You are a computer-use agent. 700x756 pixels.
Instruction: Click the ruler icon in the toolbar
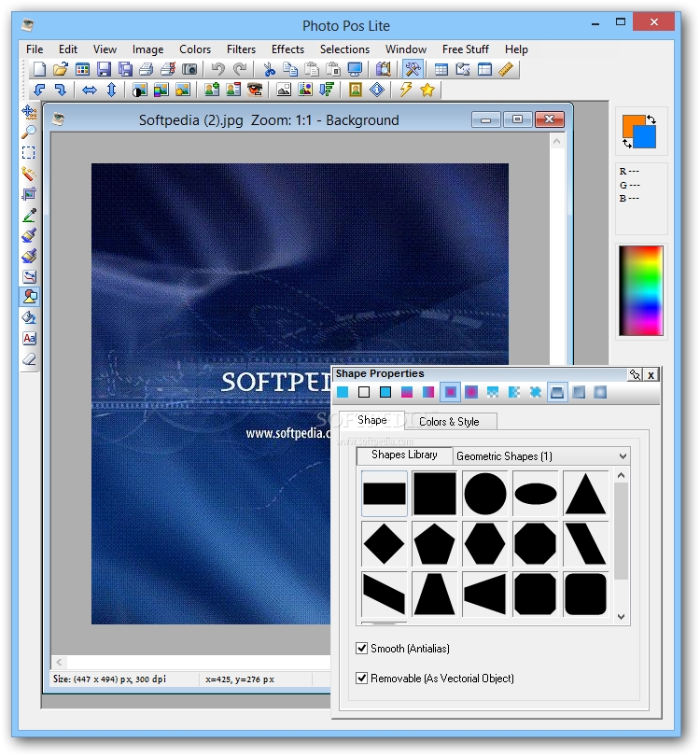506,69
